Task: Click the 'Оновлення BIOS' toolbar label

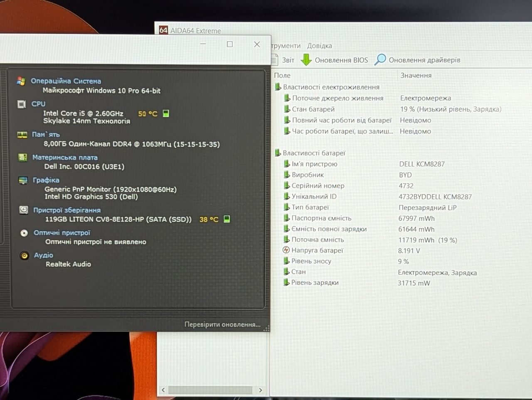Action: (x=341, y=60)
